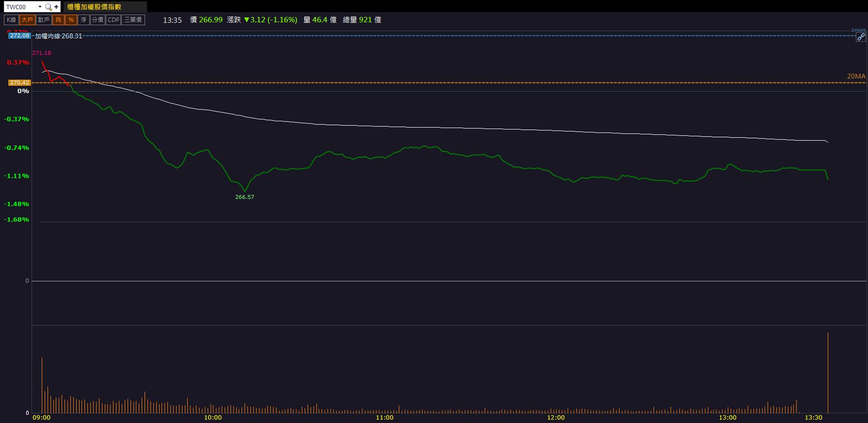The height and width of the screenshot is (423, 868).
Task: Switch to K線 chart view
Action: (x=11, y=20)
